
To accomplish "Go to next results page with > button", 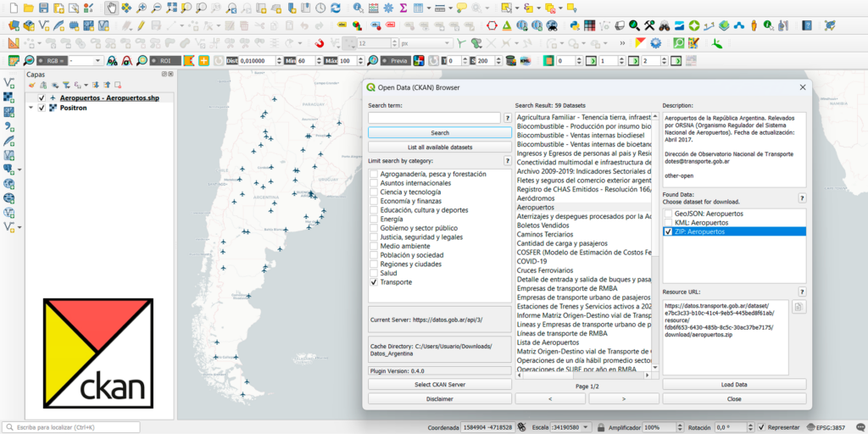I will [624, 398].
